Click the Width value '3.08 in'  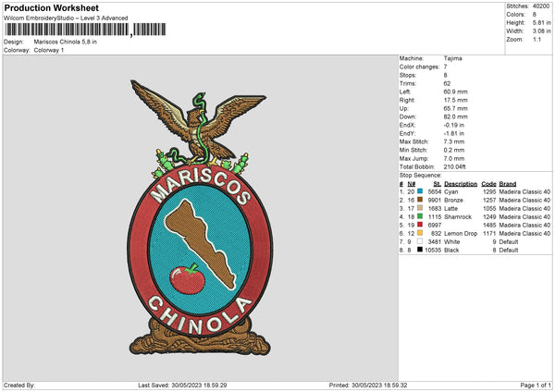(541, 31)
